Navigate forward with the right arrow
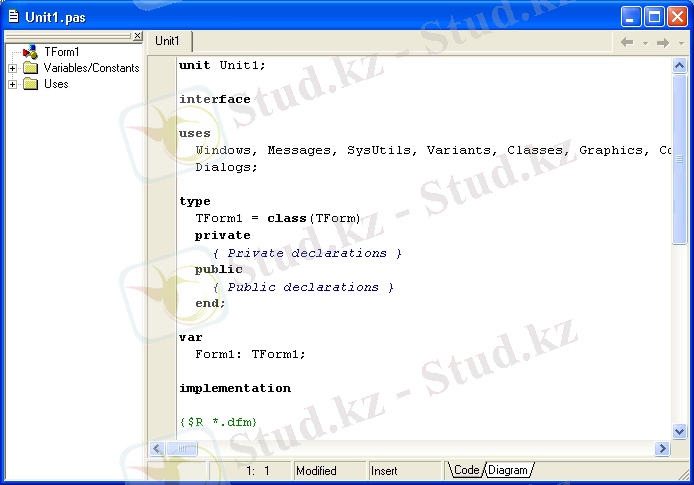694x485 pixels. 663,42
